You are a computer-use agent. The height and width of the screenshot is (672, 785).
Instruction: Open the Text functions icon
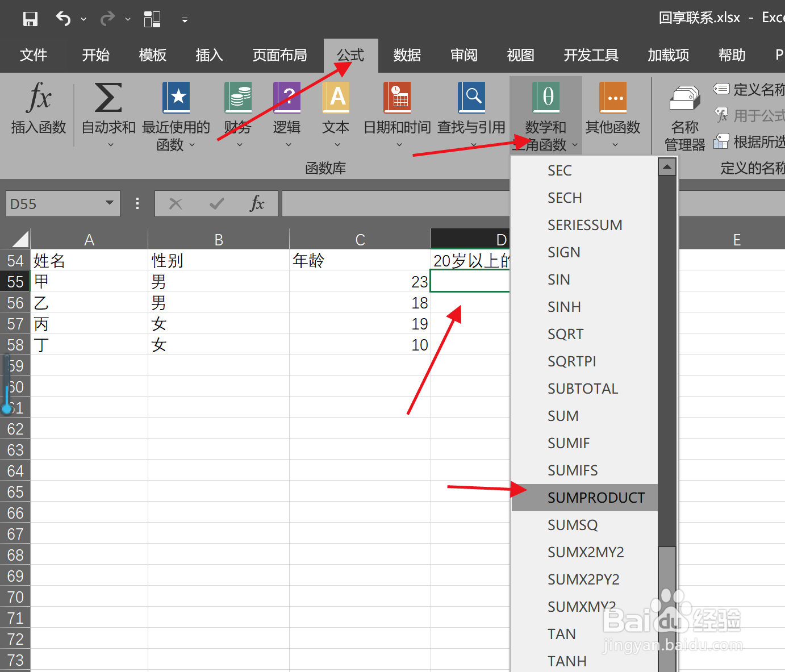tap(336, 97)
